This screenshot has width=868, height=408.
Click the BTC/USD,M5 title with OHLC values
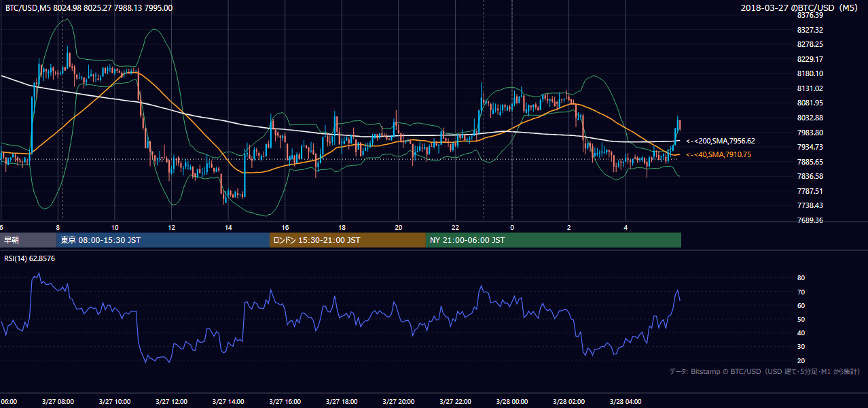tap(88, 8)
